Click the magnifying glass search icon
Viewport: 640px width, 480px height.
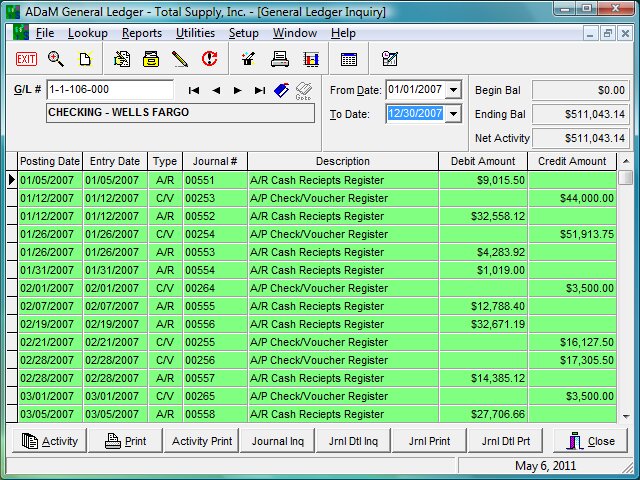click(56, 59)
